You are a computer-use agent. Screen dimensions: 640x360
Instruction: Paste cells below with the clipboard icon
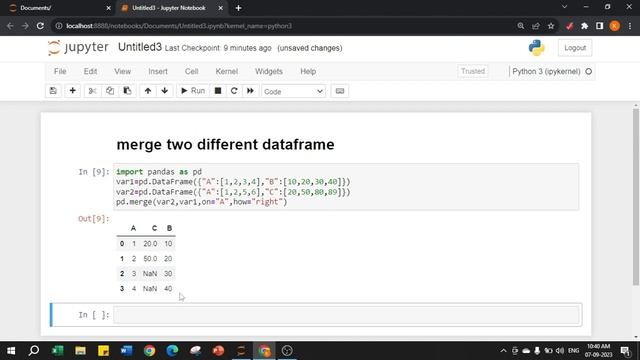(127, 91)
